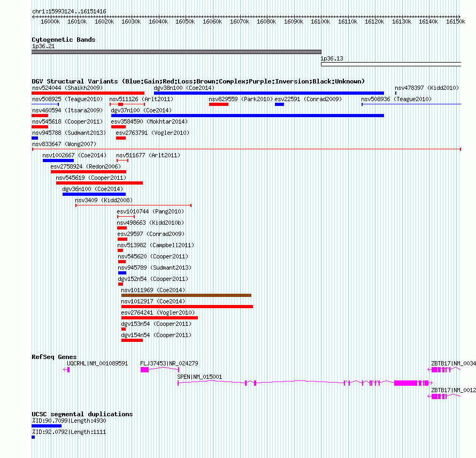Open esv3584590 (Mokhtar2014) variant
Screen dimensions: 476x458
click(x=149, y=122)
